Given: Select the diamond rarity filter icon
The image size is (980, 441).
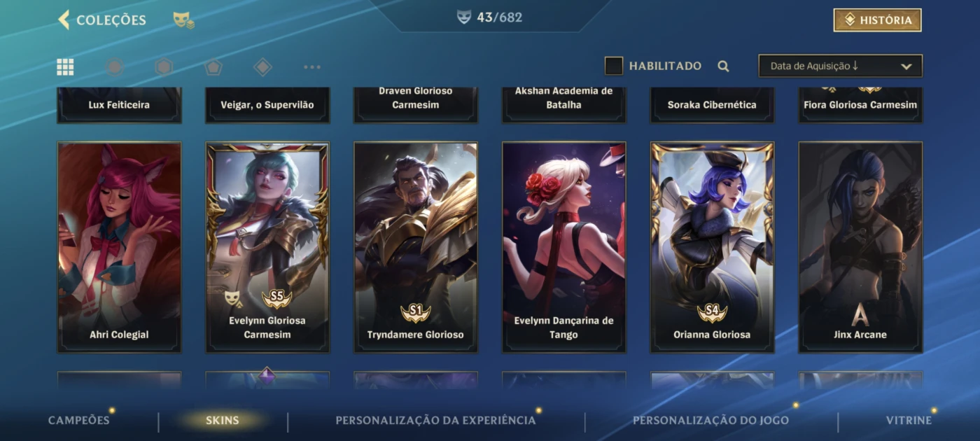Looking at the screenshot, I should point(262,66).
